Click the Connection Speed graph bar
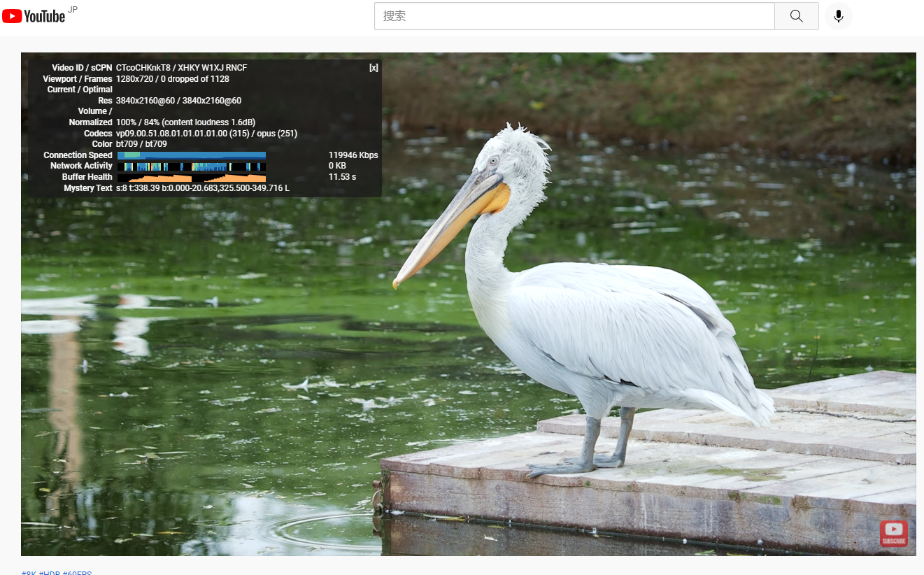 coord(191,155)
